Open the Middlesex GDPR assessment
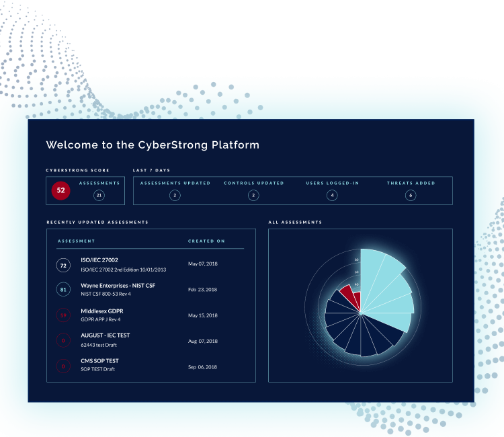Image resolution: width=504 pixels, height=437 pixels. pyautogui.click(x=102, y=311)
